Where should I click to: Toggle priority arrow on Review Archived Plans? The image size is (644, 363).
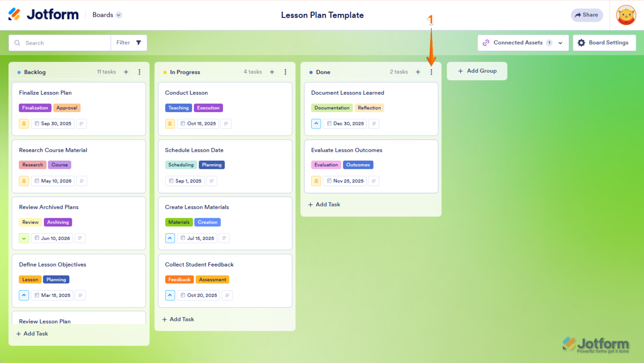(x=24, y=238)
